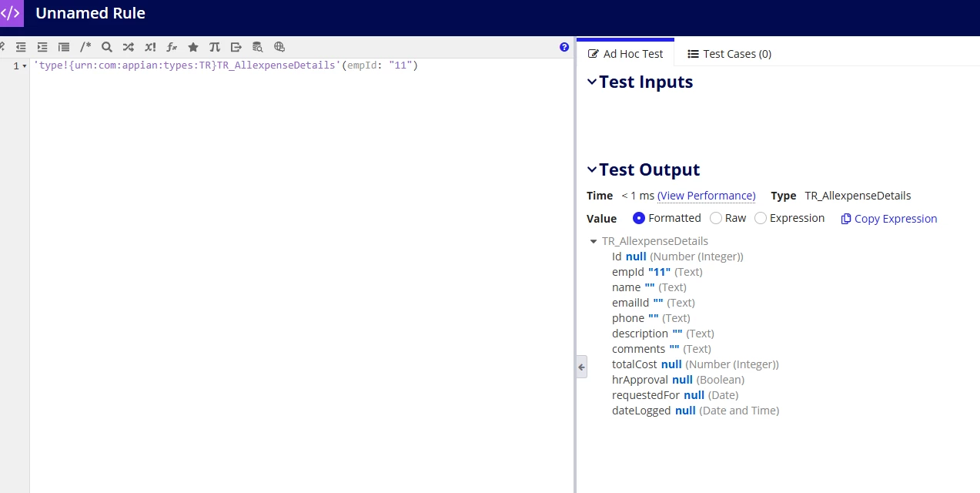Viewport: 980px width, 493px height.
Task: Collapse the Test Inputs section
Action: [x=592, y=82]
